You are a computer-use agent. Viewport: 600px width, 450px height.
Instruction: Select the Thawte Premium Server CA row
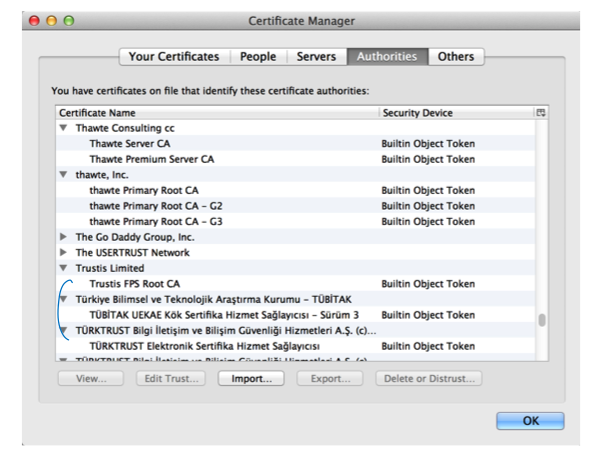(295, 159)
